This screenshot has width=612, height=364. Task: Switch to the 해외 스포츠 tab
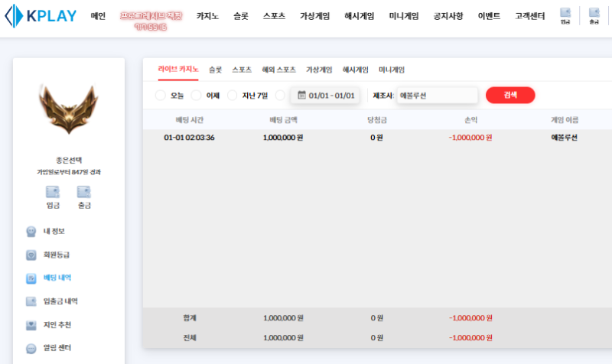(x=278, y=70)
